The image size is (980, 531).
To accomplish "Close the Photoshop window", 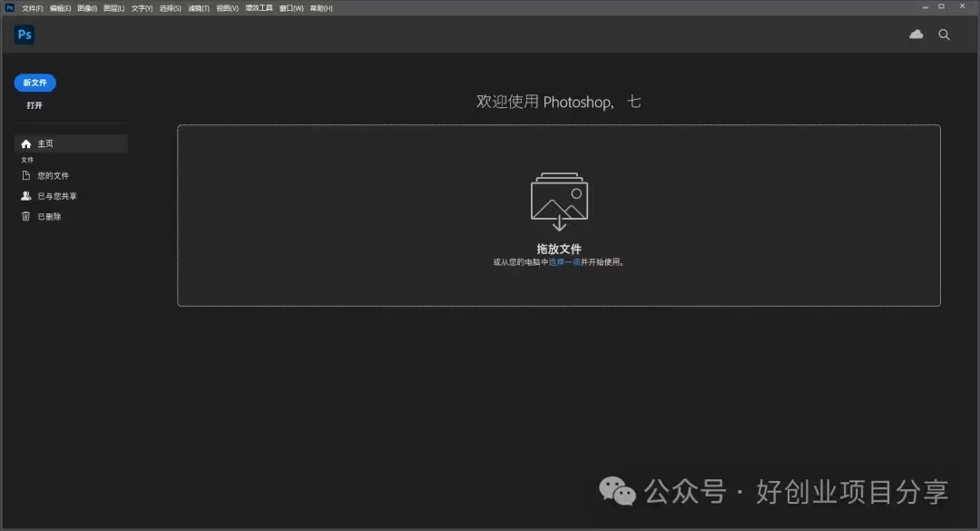I will click(x=962, y=7).
